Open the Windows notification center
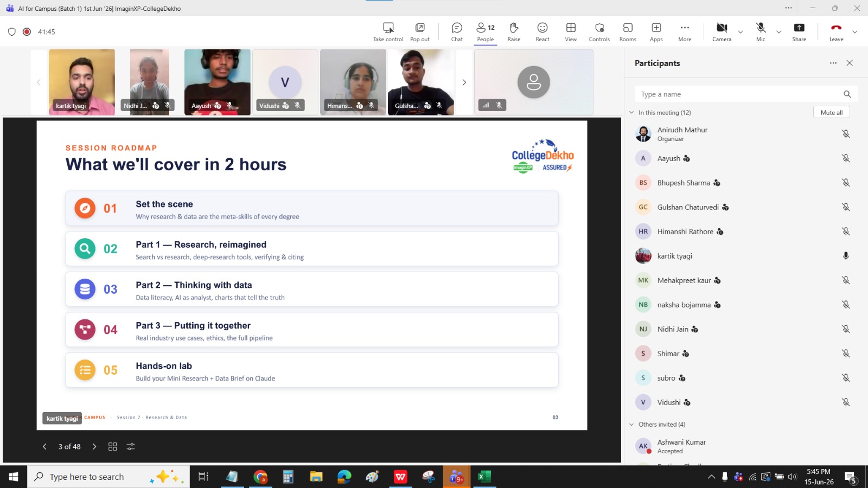868x488 pixels. (850, 477)
